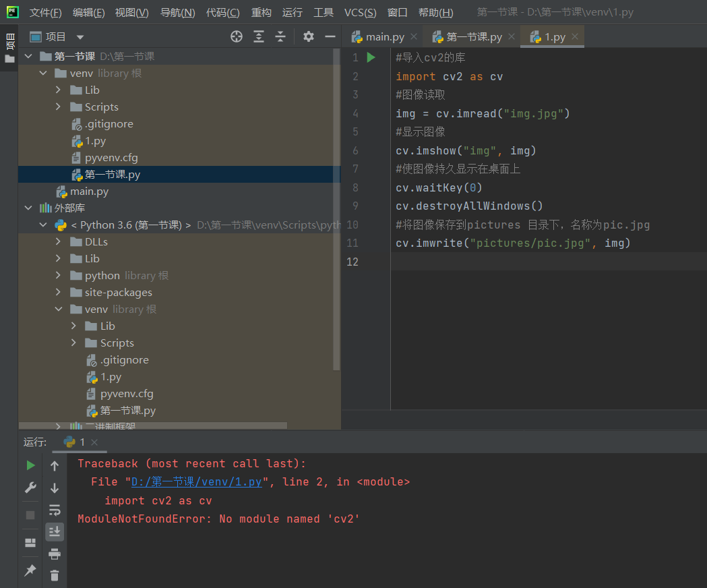Toggle the pin tab icon in run panel
Viewport: 707px width, 588px height.
[30, 570]
